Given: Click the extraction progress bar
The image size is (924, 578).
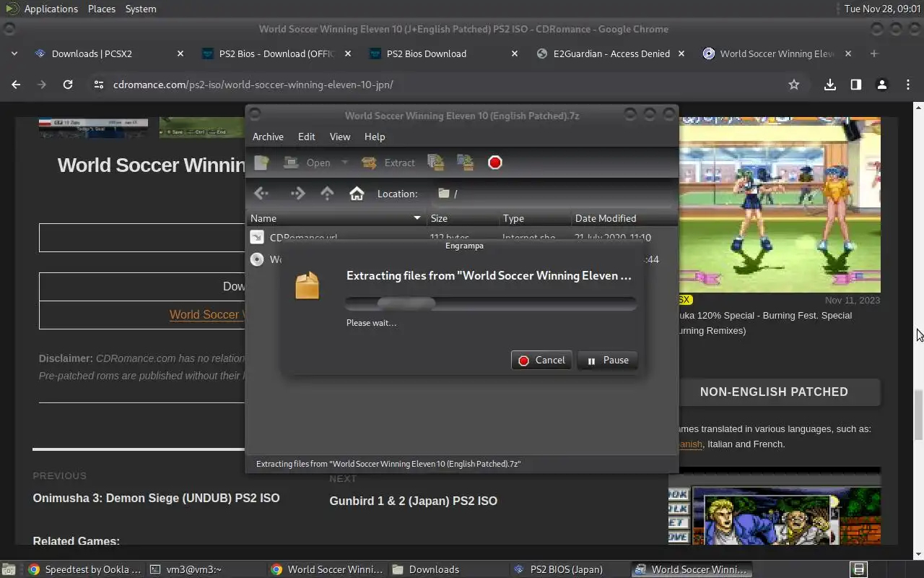Looking at the screenshot, I should [x=491, y=303].
